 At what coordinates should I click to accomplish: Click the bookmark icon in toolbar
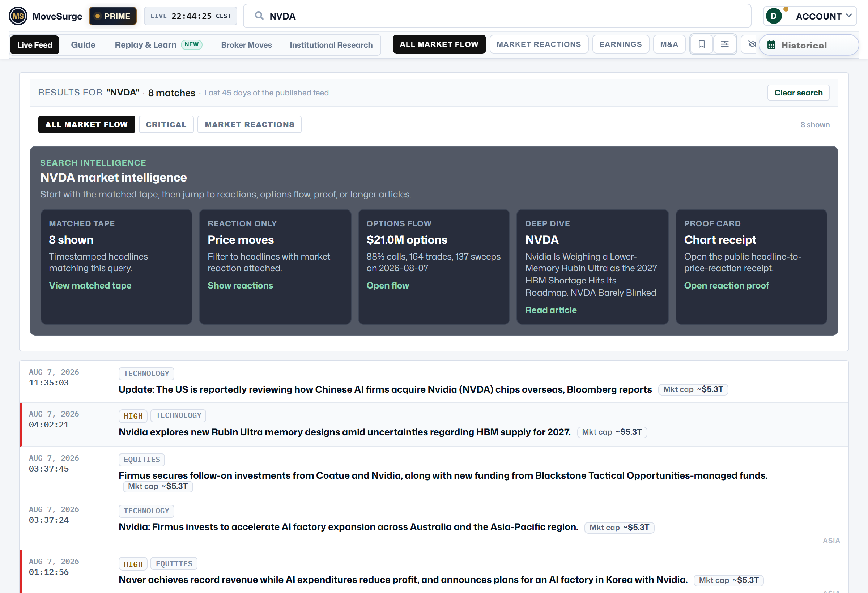tap(701, 44)
